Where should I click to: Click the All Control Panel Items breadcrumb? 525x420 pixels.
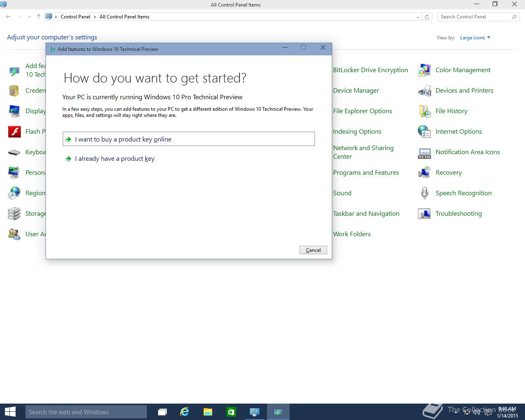[x=124, y=17]
